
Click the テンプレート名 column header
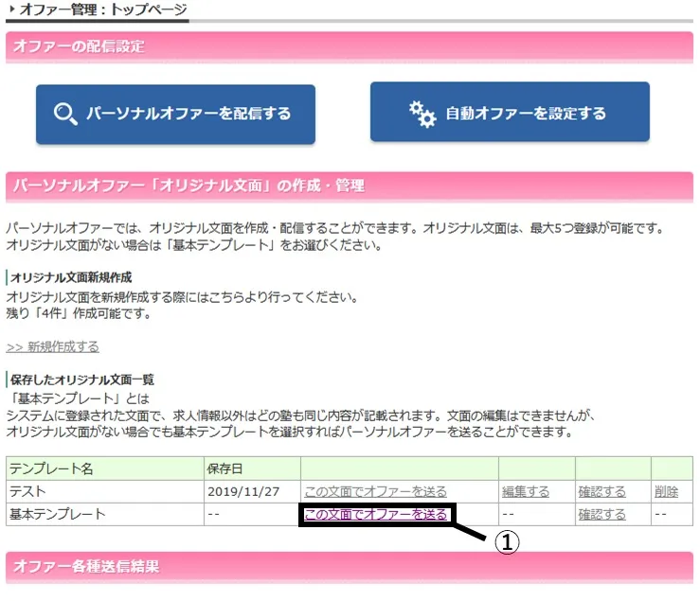[x=104, y=468]
